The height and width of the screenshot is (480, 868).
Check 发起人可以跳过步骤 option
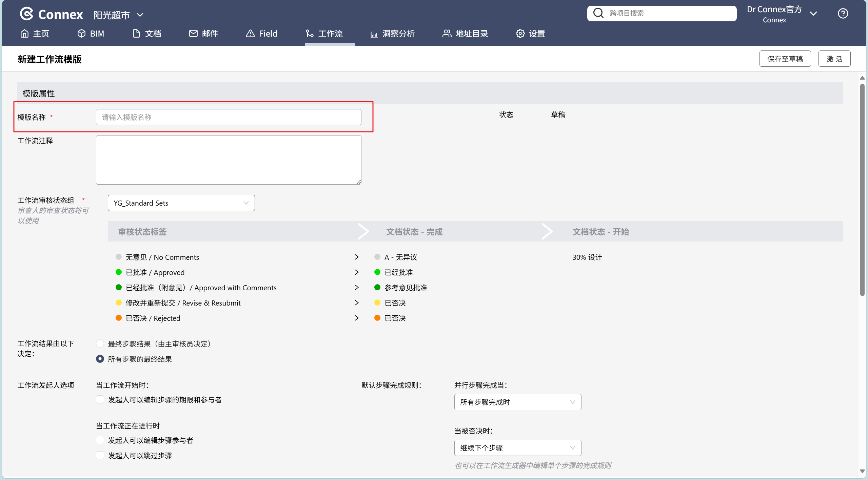pyautogui.click(x=100, y=456)
